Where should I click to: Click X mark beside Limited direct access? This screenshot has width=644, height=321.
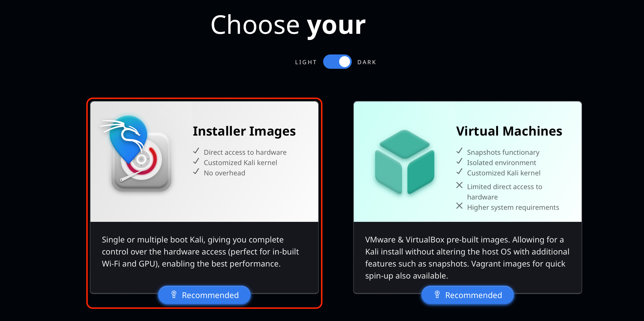pos(459,185)
